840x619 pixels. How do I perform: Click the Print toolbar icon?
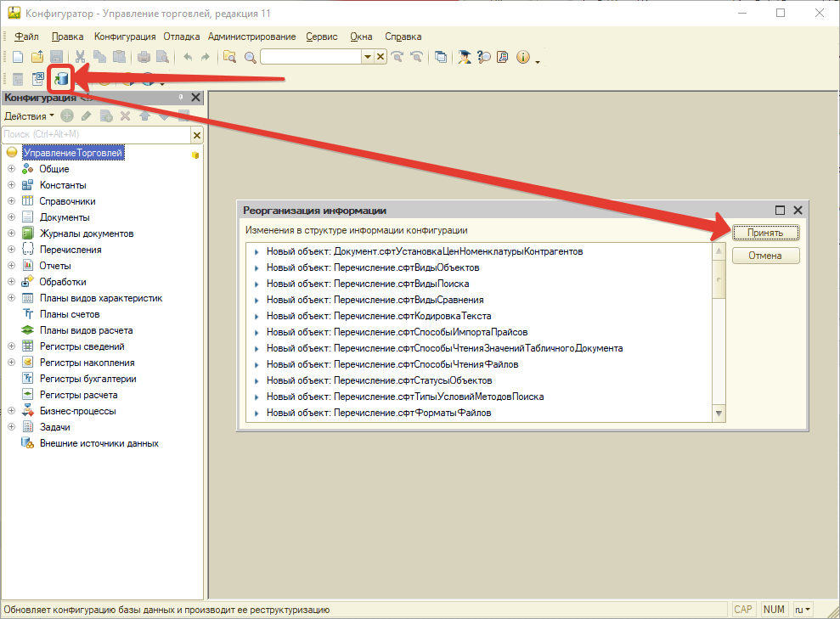click(x=144, y=57)
